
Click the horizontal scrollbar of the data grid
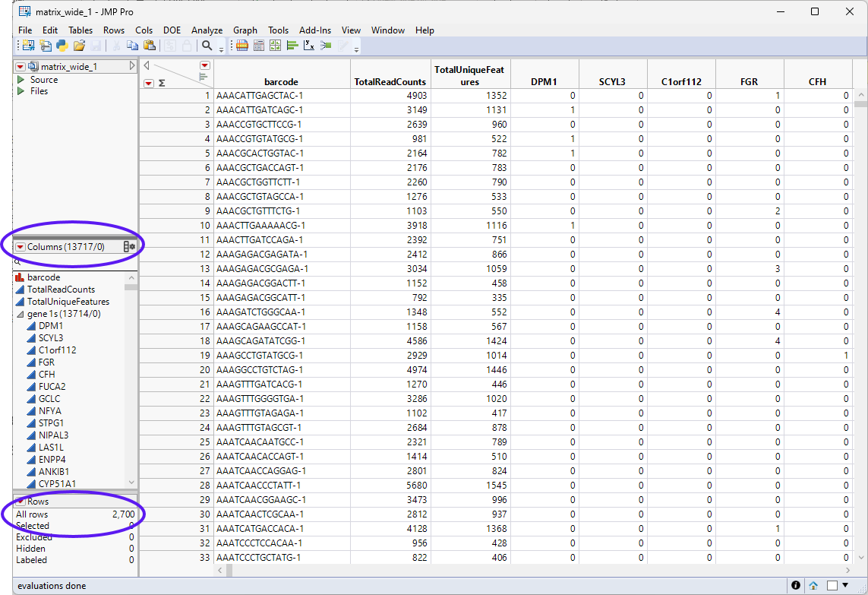point(532,569)
